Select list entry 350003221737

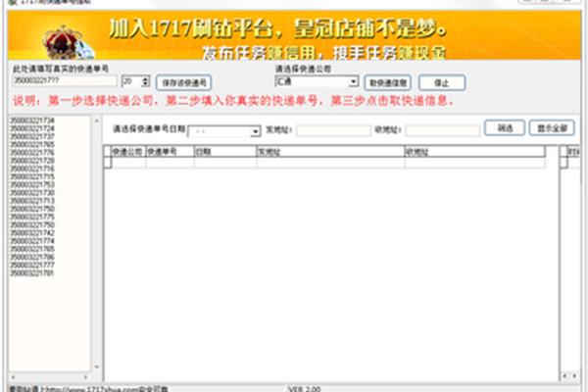click(32, 136)
